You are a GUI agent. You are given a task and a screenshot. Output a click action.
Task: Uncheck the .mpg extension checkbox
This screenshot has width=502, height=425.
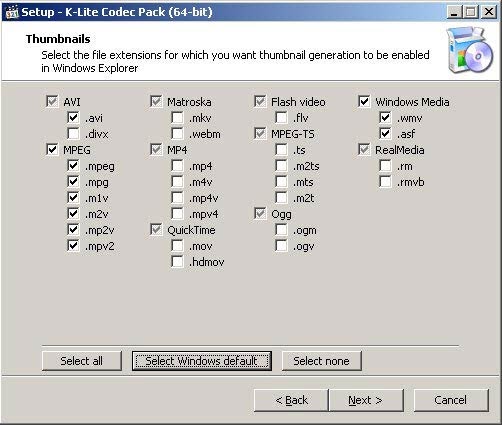click(x=73, y=181)
